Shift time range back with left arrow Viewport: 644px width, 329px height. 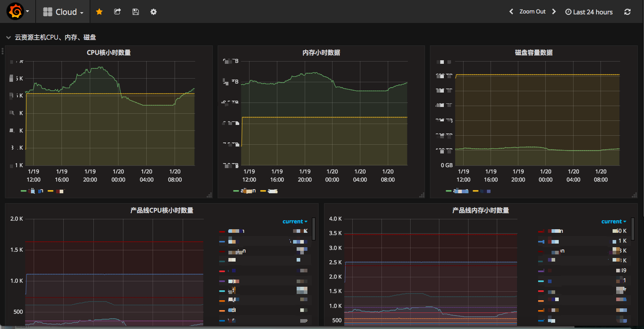[x=511, y=12]
